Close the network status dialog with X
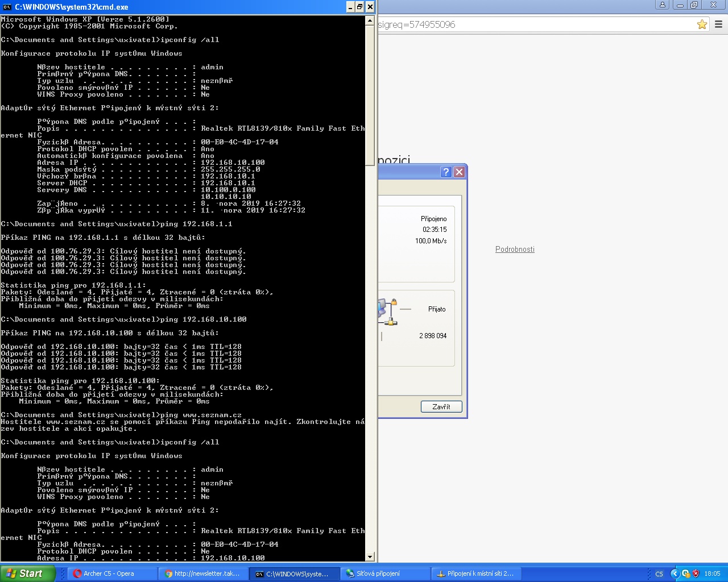Screen dimensions: 728x582 click(x=460, y=172)
